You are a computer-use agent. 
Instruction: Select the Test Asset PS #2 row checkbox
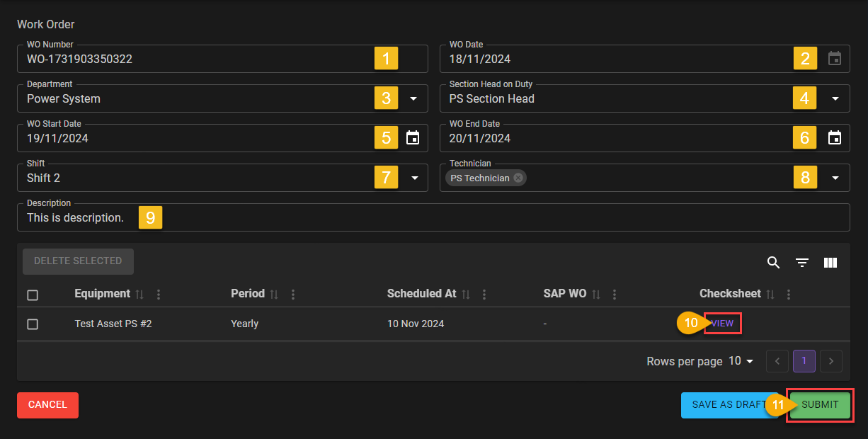32,324
